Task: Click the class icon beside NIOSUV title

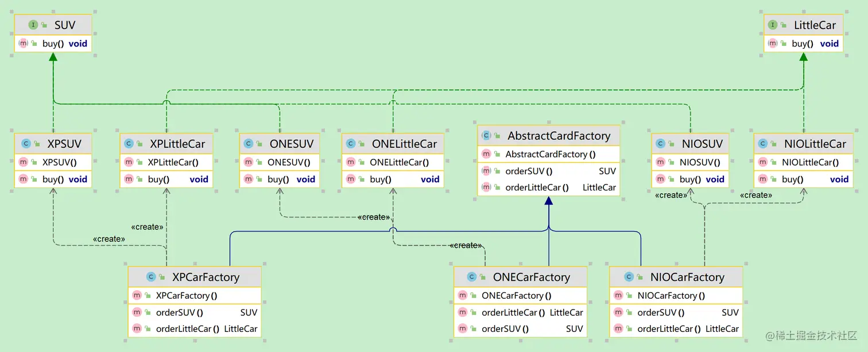Action: [x=661, y=144]
